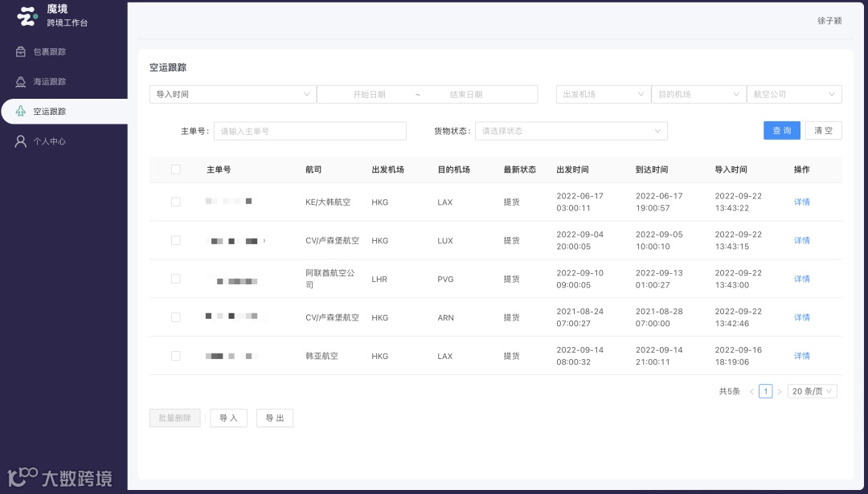
Task: Toggle the select-all checkbox in table header
Action: pos(175,169)
